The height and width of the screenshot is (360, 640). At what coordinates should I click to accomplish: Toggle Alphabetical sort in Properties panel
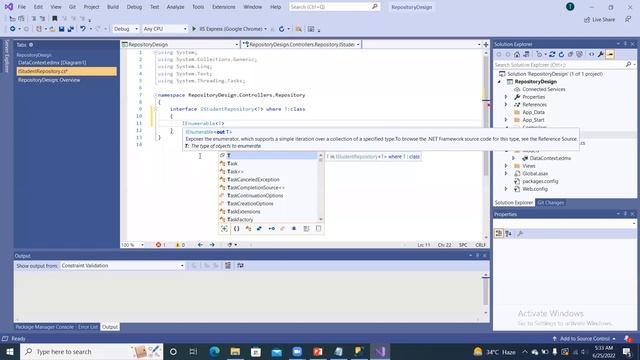point(509,233)
